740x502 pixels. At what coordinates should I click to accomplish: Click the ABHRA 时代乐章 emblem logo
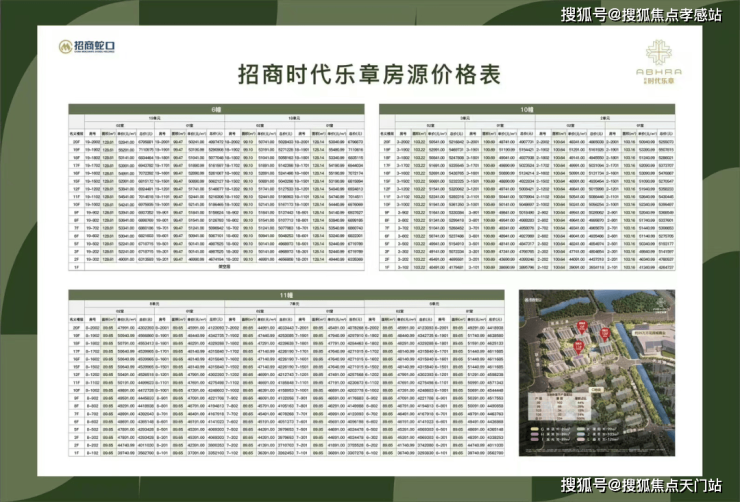pos(659,62)
